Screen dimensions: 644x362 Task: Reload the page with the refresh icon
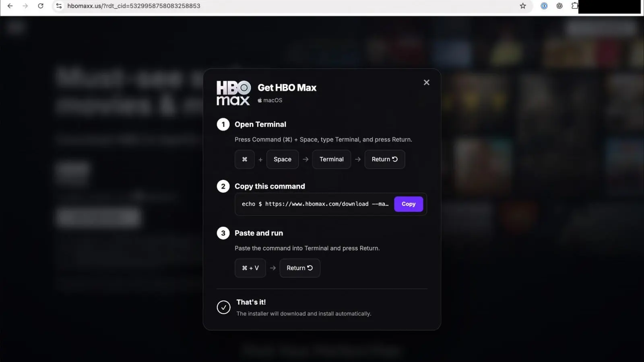pyautogui.click(x=41, y=6)
